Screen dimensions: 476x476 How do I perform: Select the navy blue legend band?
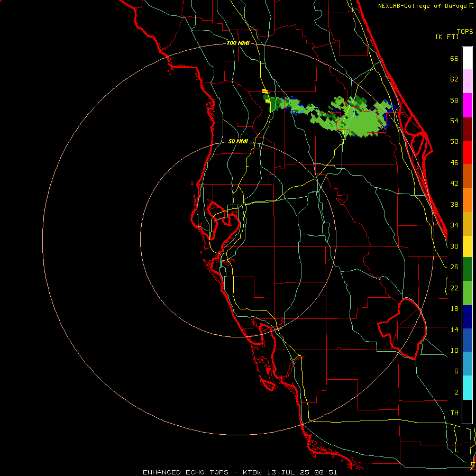[467, 317]
